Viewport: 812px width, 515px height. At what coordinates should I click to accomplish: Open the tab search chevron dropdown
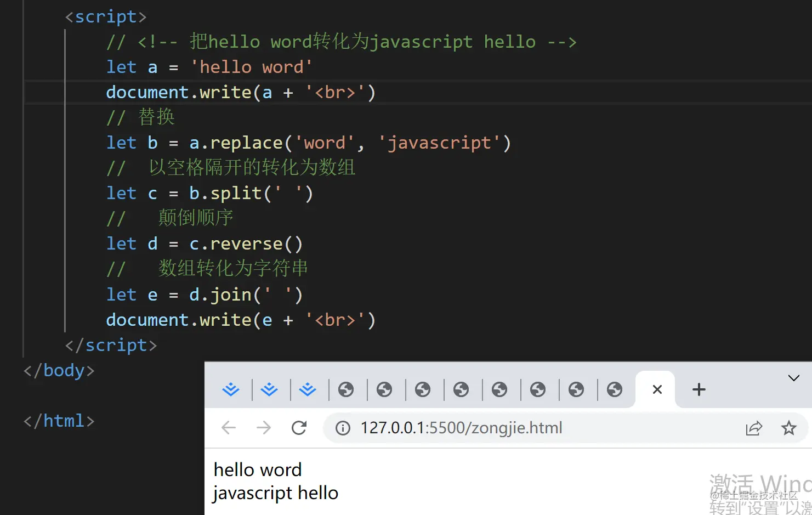(793, 378)
